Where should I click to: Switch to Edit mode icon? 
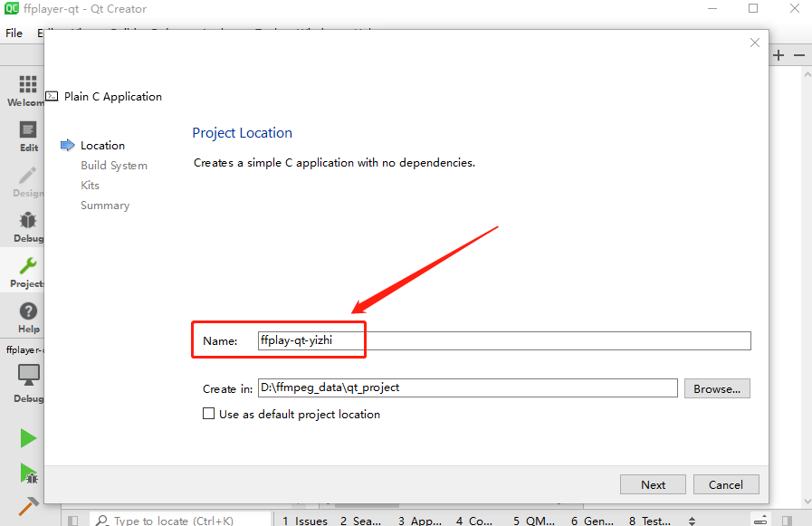pos(28,129)
